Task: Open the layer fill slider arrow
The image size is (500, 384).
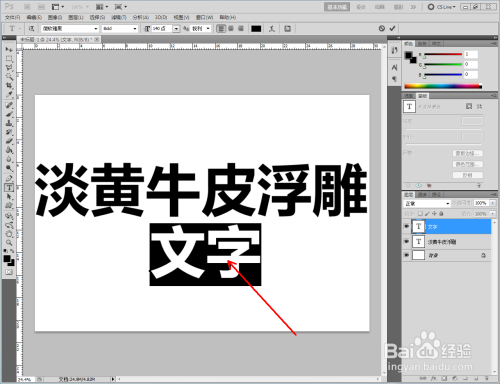Action: (x=493, y=214)
